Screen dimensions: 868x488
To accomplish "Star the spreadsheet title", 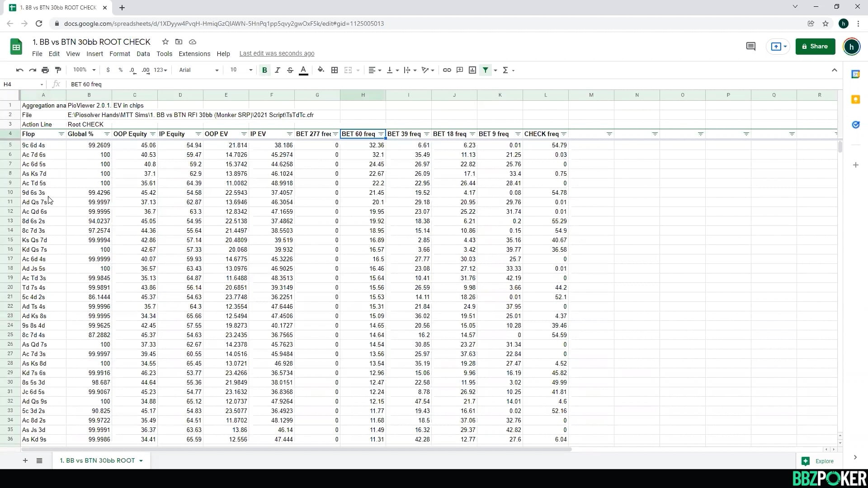I will [165, 42].
